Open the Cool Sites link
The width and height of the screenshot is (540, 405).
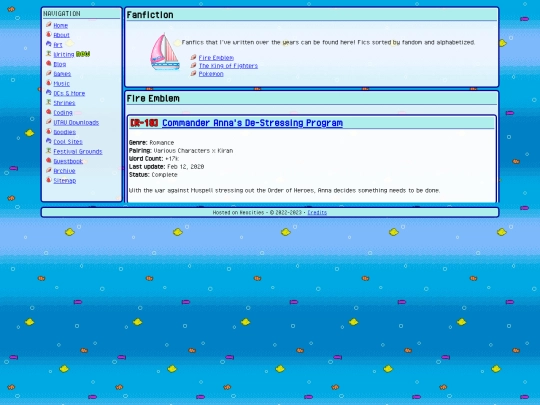tap(68, 142)
